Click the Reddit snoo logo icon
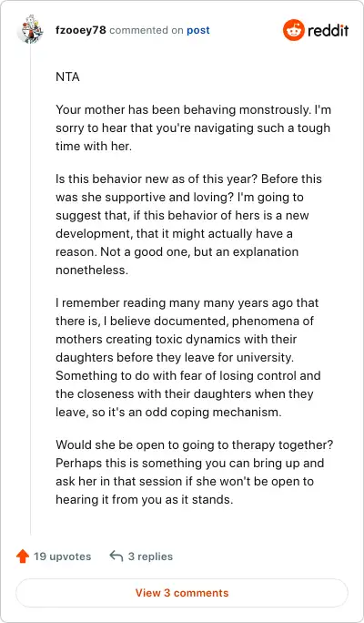Viewport: 364px width, 623px height. (x=293, y=30)
